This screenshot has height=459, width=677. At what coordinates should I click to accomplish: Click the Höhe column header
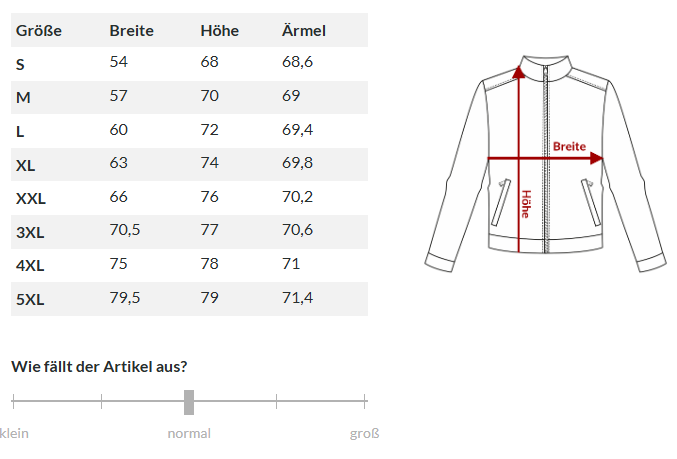click(219, 30)
